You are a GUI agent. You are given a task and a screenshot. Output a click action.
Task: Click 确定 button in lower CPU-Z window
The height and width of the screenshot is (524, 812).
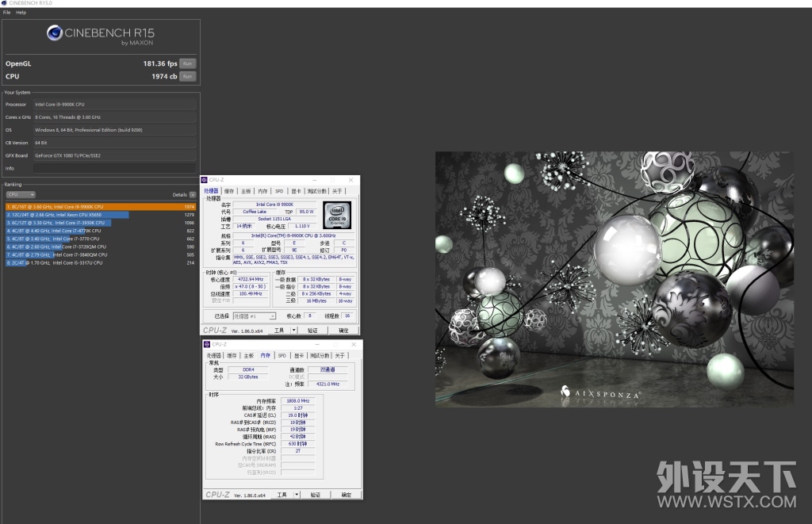pyautogui.click(x=347, y=495)
